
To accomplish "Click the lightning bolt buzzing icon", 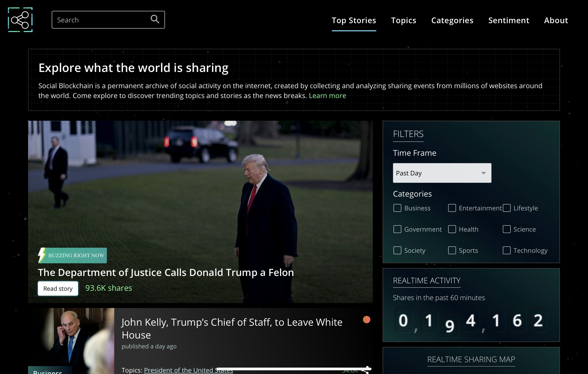I will 42,255.
